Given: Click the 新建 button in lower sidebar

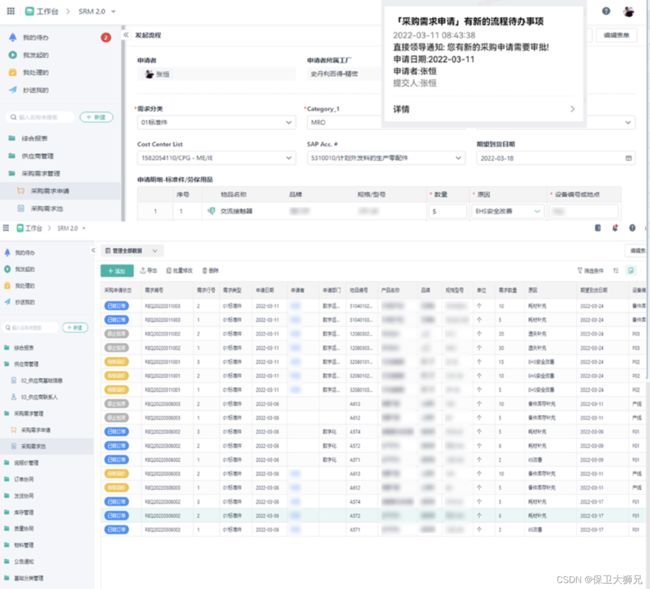Looking at the screenshot, I should [x=75, y=328].
